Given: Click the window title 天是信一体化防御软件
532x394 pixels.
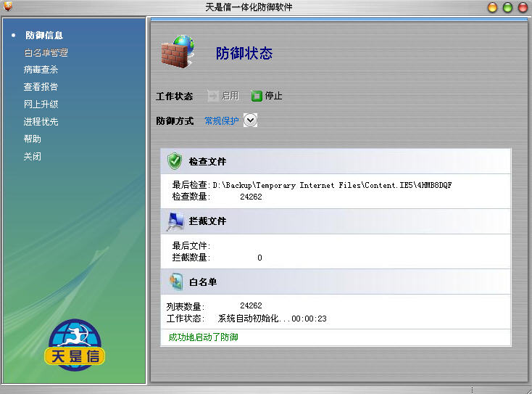Looking at the screenshot, I should click(x=249, y=7).
